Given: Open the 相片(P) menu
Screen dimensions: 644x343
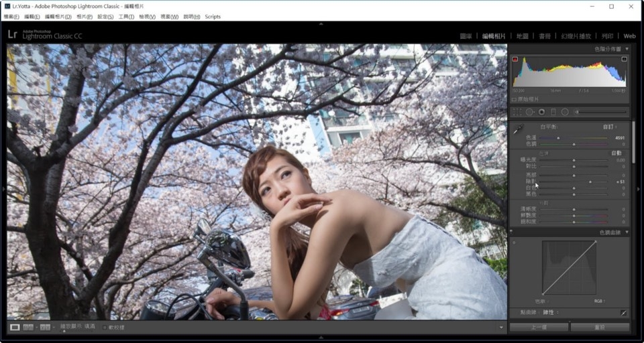Looking at the screenshot, I should coord(85,17).
